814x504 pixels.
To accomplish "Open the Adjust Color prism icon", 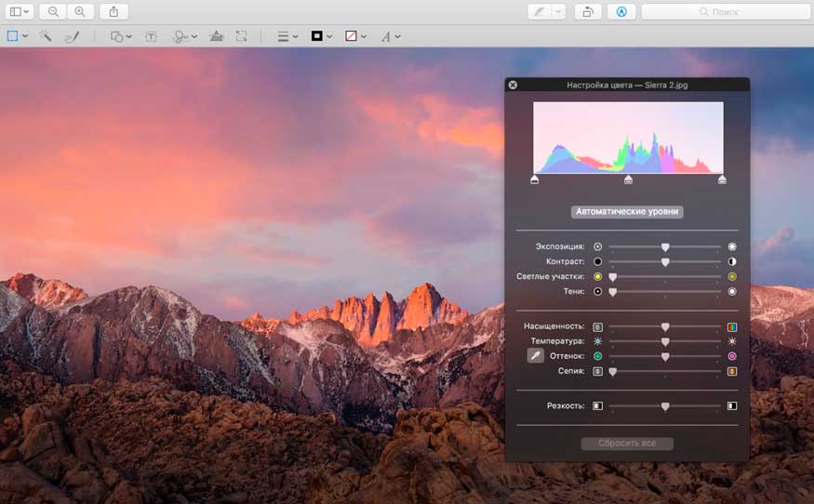I will pos(216,36).
